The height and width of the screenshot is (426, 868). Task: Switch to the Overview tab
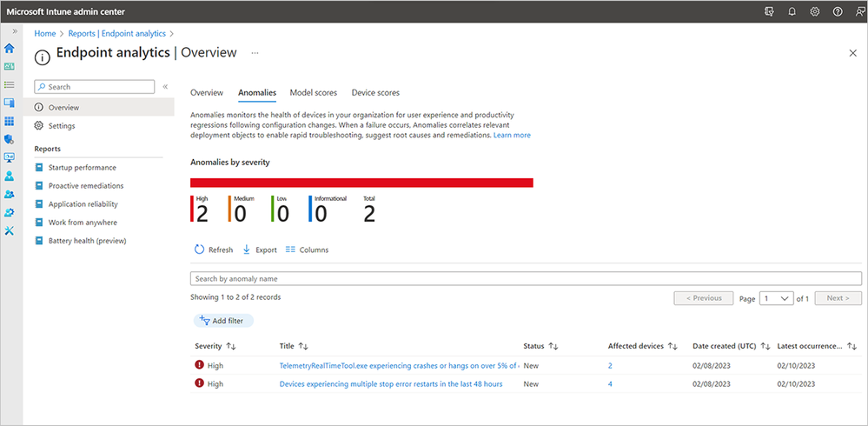pyautogui.click(x=207, y=92)
